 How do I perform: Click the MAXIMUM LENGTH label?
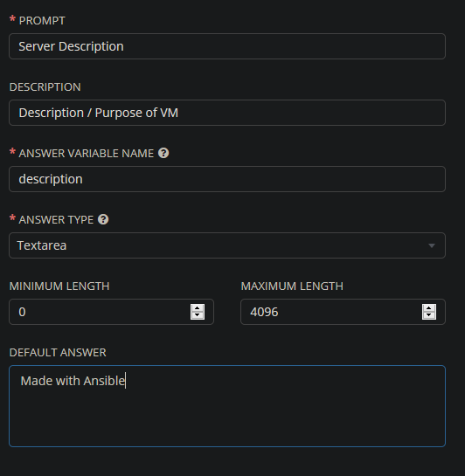tap(292, 286)
